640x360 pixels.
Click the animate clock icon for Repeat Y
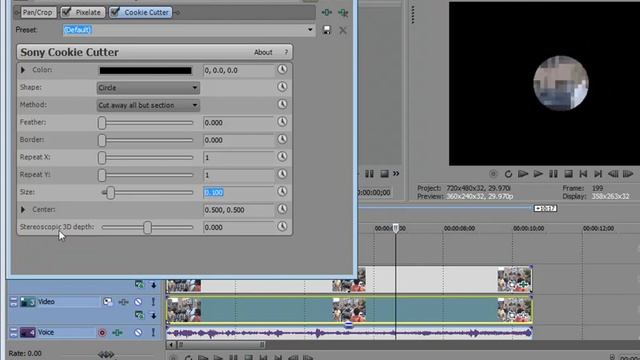pyautogui.click(x=282, y=174)
